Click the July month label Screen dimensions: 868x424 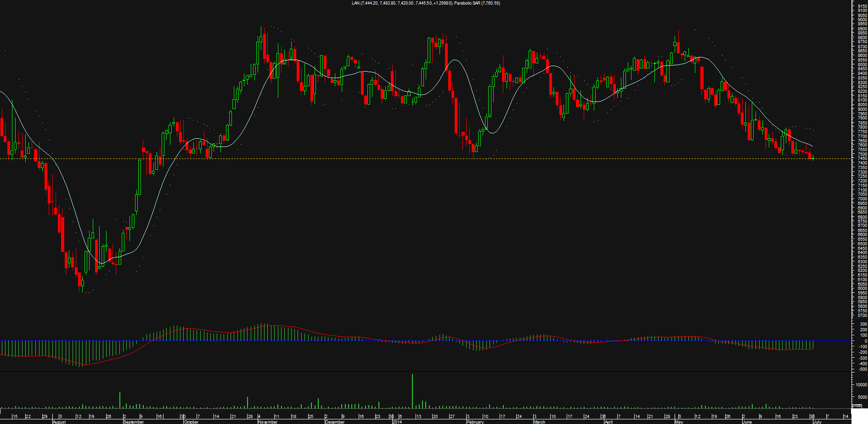coord(817,422)
